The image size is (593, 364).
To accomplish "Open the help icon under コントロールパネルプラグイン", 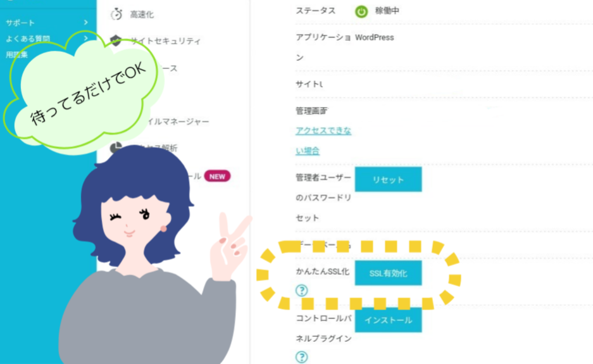I will click(301, 357).
